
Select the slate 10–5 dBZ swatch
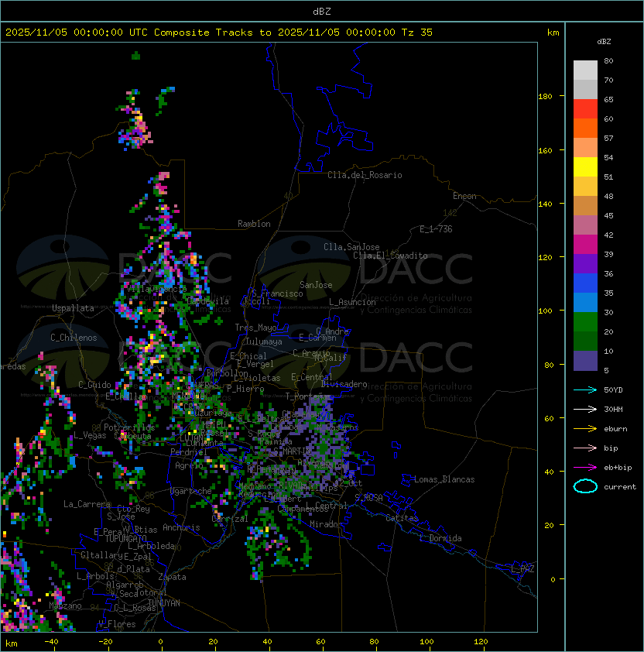point(585,361)
